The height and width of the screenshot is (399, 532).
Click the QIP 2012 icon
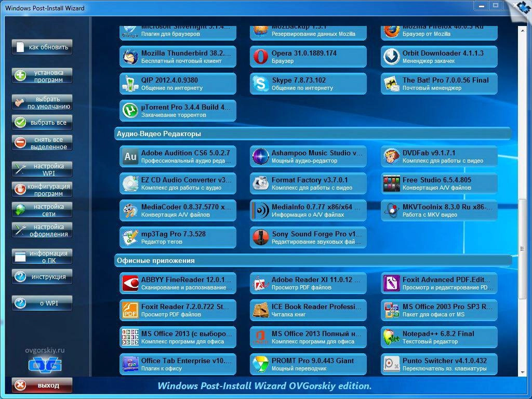tap(130, 84)
